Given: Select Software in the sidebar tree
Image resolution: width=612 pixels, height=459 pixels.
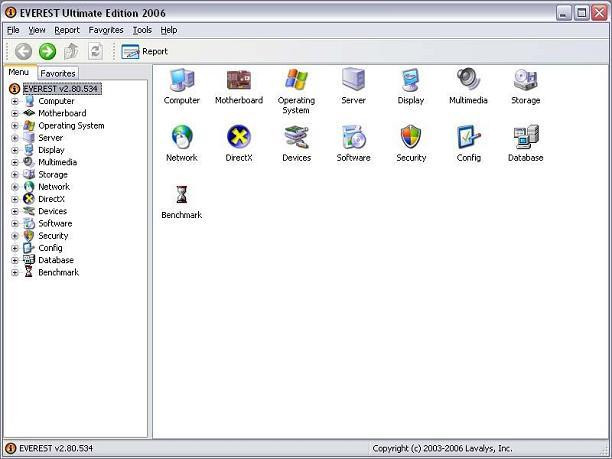Looking at the screenshot, I should pos(55,223).
